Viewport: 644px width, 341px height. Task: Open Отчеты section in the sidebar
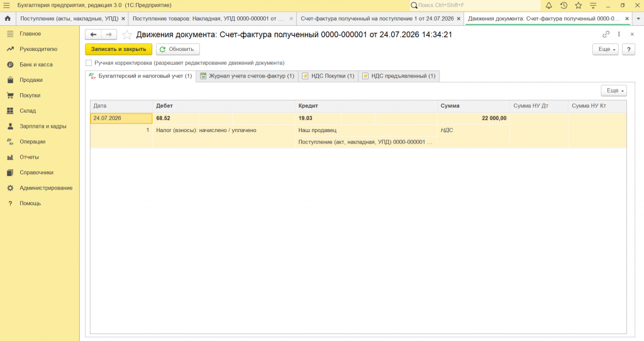[x=29, y=157]
